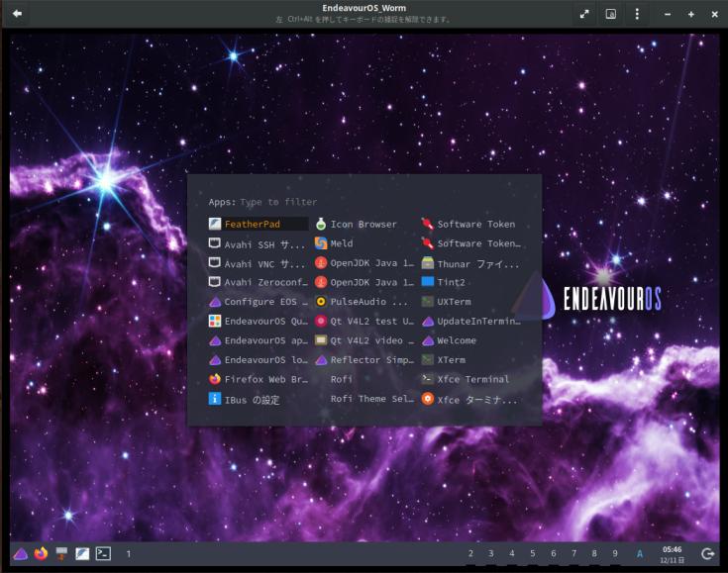Viewport: 728px width, 573px height.
Task: Switch to workspace 5
Action: pos(533,553)
